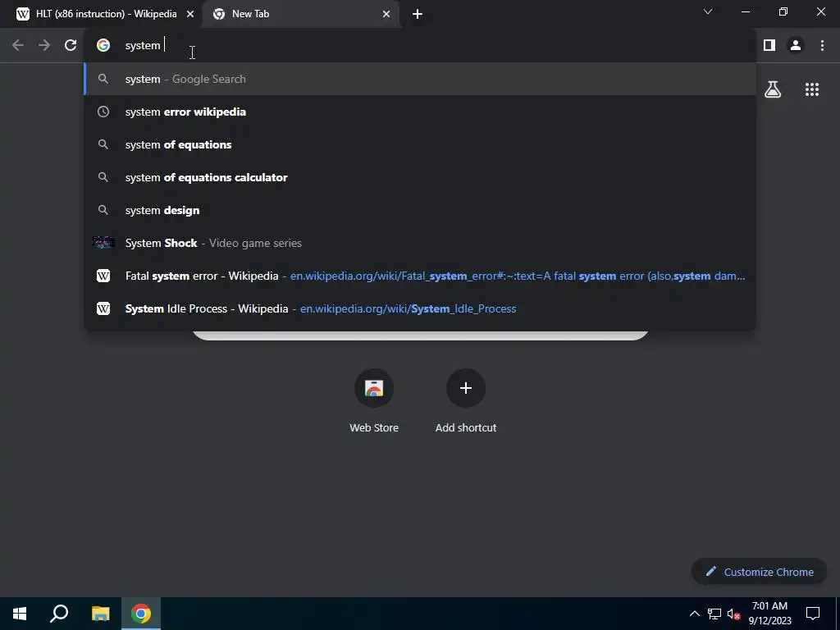Click search icon beside 'system design'
The height and width of the screenshot is (630, 840).
point(103,210)
